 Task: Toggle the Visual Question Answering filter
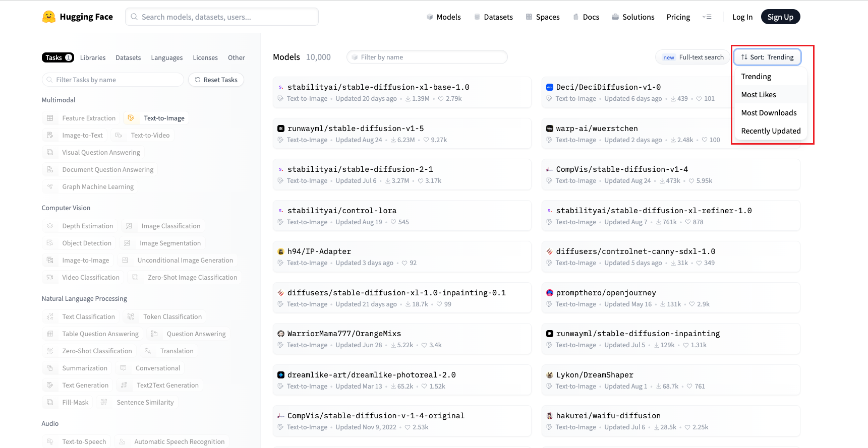(93, 152)
